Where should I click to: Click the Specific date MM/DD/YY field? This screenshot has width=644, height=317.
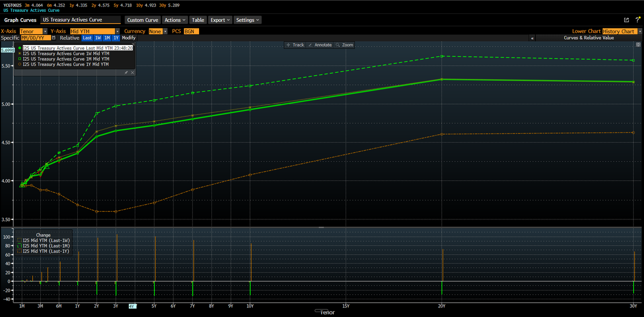(x=35, y=38)
